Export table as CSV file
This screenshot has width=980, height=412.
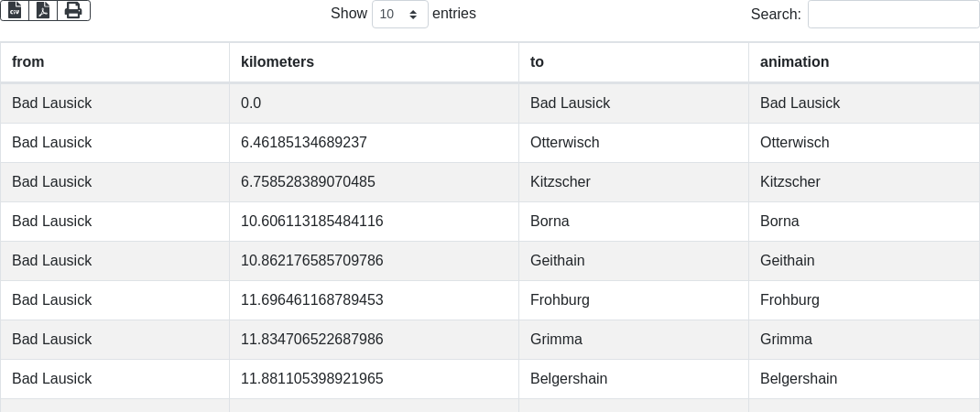coord(15,10)
